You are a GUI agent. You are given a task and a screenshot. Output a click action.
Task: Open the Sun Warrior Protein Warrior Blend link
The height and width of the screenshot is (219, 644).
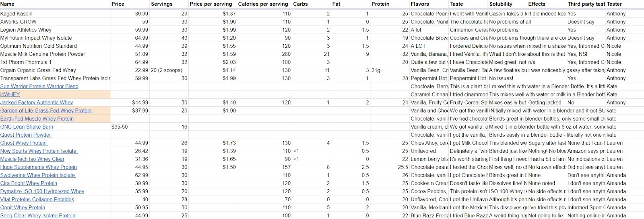(x=39, y=86)
